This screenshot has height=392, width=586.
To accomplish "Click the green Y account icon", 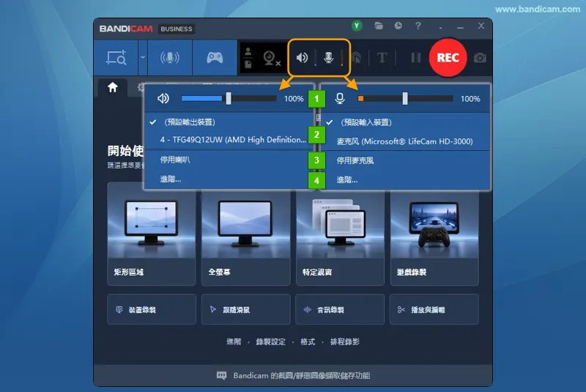I will pos(357,26).
